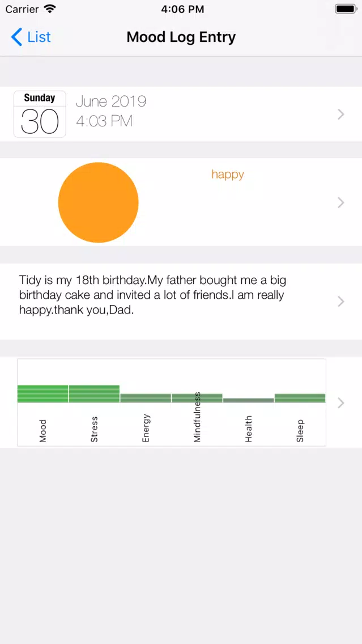Select the happy mood label
Viewport: 362px width, 644px height.
228,174
